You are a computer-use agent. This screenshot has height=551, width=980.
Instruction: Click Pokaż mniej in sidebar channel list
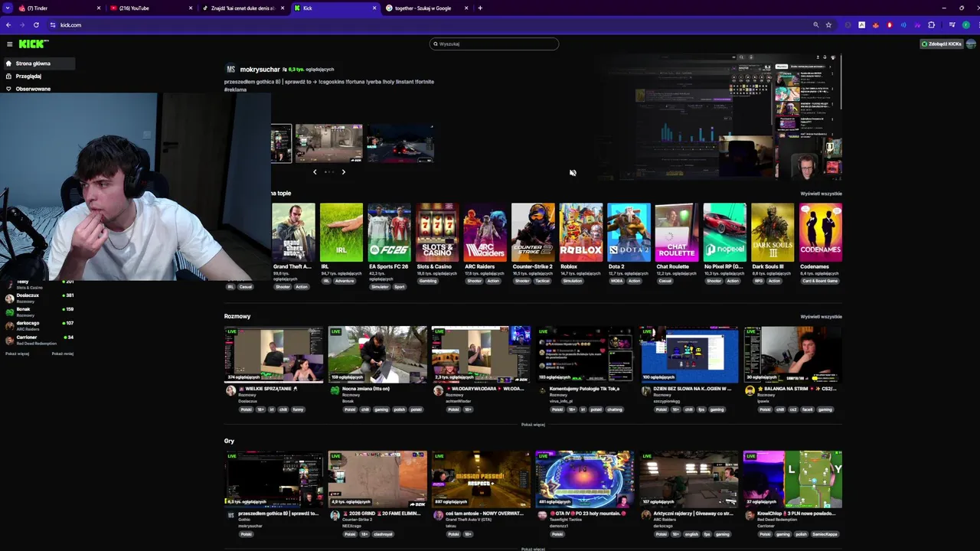tap(63, 354)
